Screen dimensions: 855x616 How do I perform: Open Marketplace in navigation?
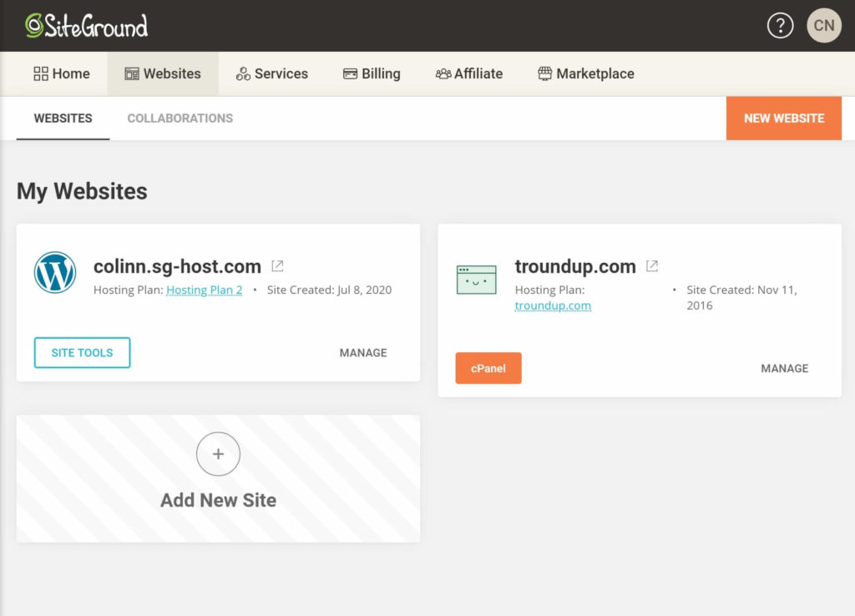585,73
